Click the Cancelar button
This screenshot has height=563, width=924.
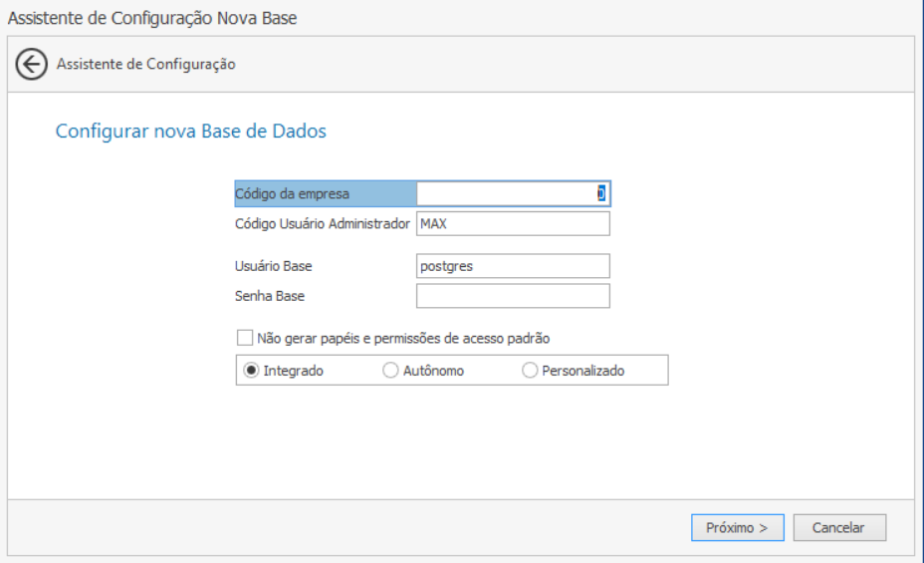point(839,528)
